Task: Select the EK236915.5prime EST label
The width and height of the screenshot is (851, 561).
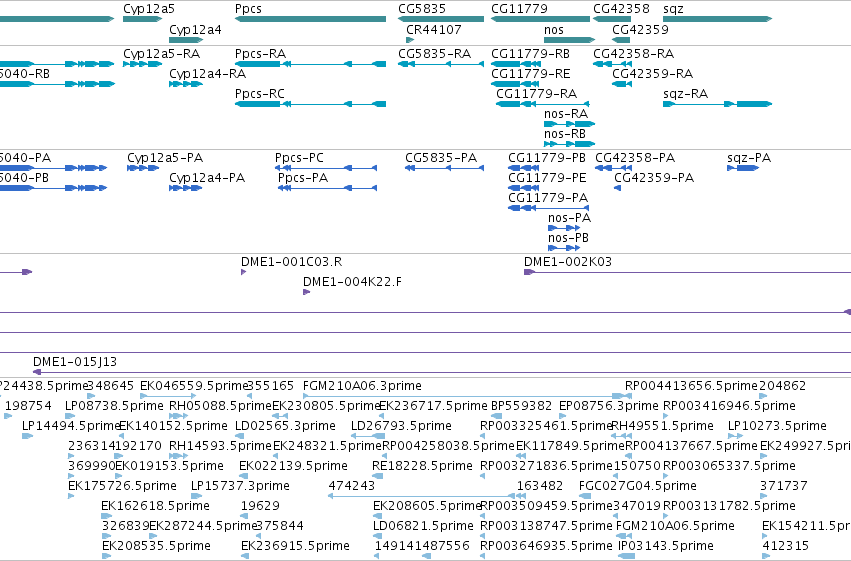Action: pos(295,546)
